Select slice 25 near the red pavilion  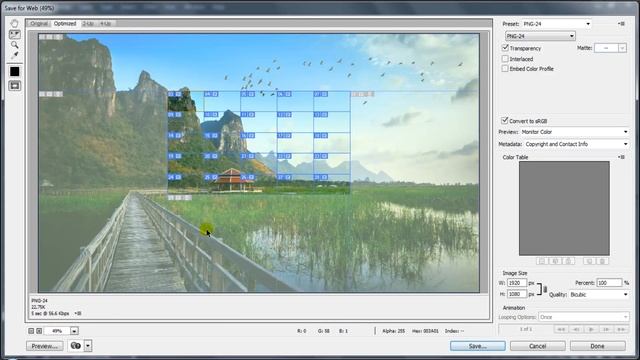pos(211,177)
